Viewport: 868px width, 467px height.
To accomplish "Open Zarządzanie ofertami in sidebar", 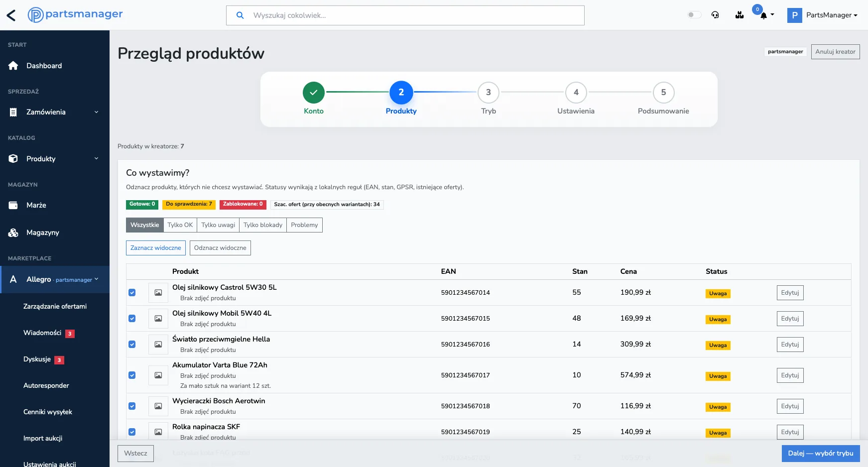I will pyautogui.click(x=55, y=306).
